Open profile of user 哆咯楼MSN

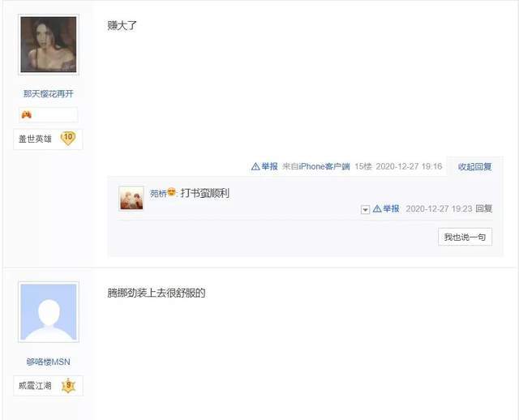(49, 362)
